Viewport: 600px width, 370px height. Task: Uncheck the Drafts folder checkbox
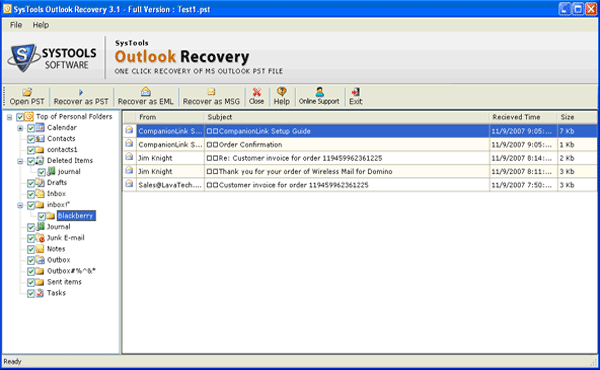pos(31,183)
